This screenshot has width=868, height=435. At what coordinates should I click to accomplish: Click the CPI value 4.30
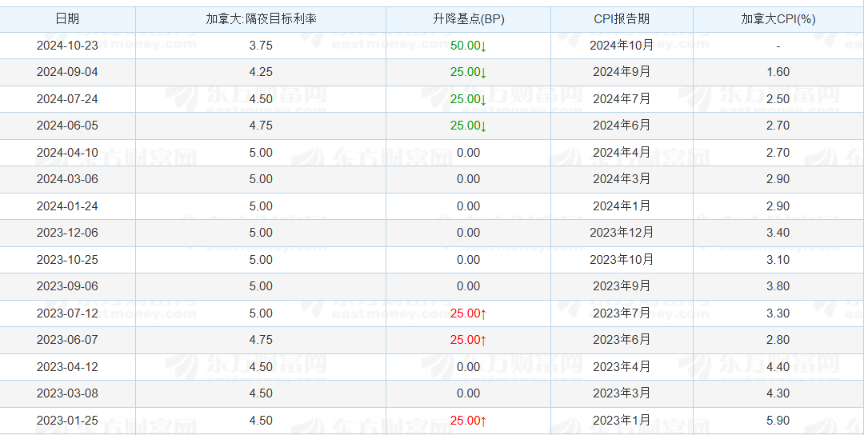tap(778, 394)
